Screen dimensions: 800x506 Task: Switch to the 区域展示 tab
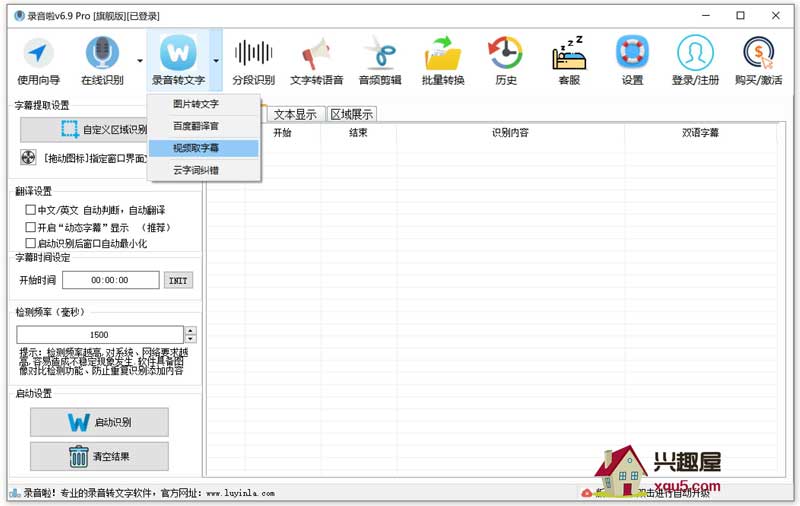coord(351,114)
